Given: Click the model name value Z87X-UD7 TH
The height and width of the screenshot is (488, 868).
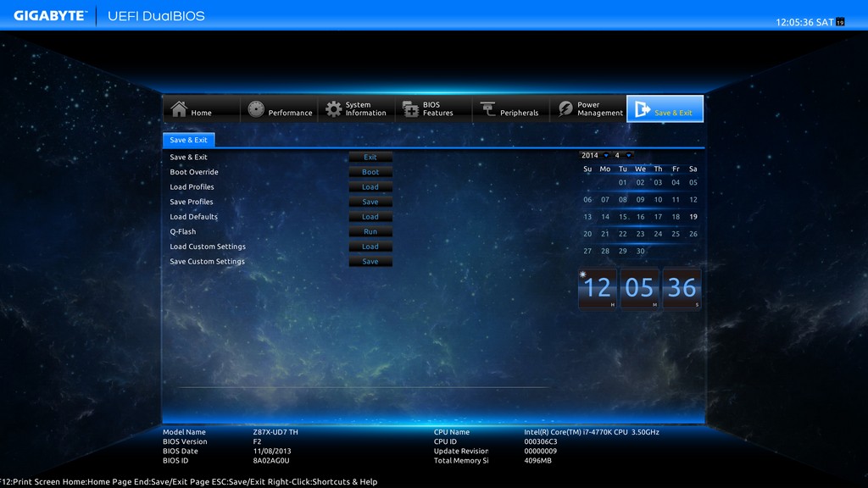Looking at the screenshot, I should (x=275, y=432).
